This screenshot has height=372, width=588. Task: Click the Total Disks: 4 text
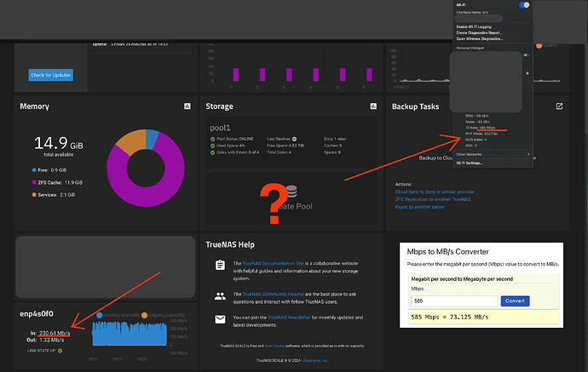pyautogui.click(x=279, y=152)
